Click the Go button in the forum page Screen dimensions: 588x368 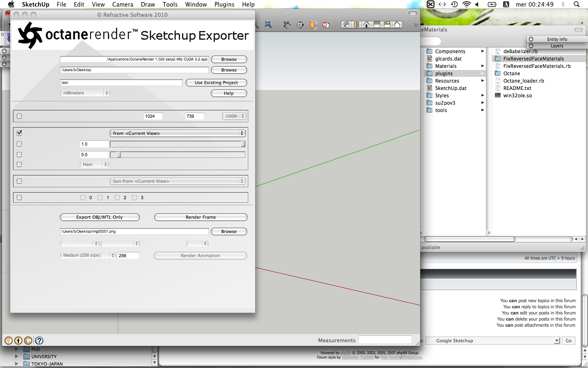(x=569, y=341)
